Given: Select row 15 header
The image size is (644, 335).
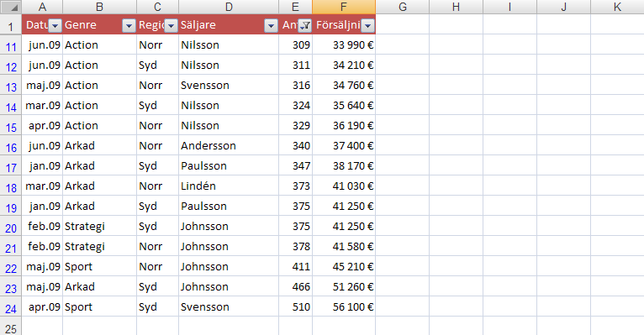Looking at the screenshot, I should tap(11, 125).
